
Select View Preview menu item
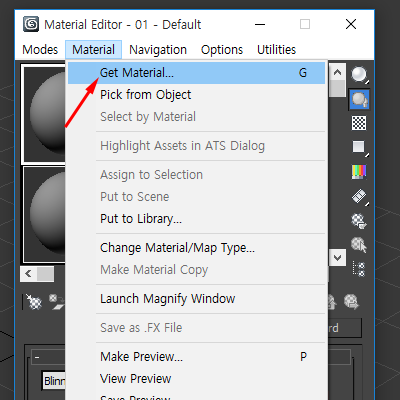(x=196, y=379)
